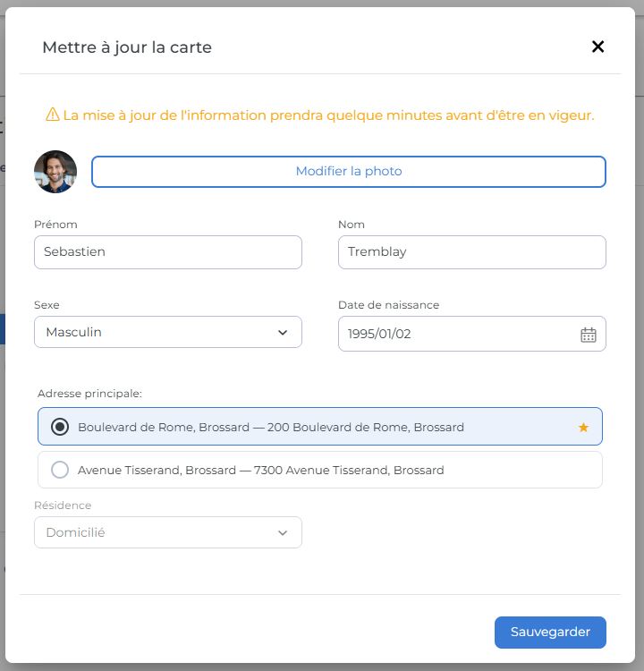This screenshot has height=671, width=644.
Task: Click the chevron arrow in Résidence field
Action: point(283,533)
